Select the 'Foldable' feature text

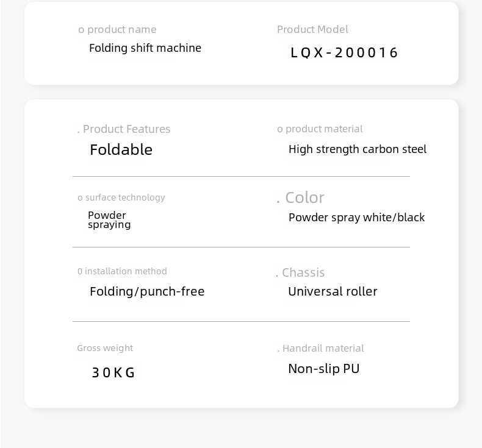point(121,149)
